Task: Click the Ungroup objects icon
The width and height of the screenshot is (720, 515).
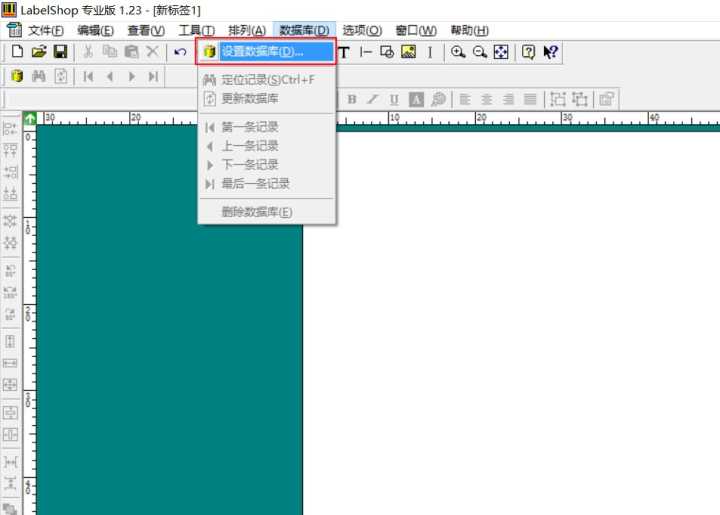Action: 579,99
